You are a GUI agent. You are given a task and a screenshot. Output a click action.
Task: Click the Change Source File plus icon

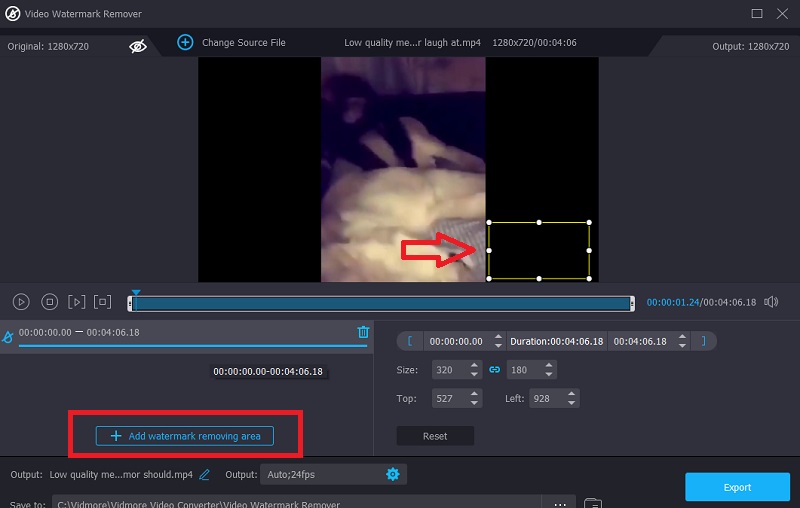[185, 42]
